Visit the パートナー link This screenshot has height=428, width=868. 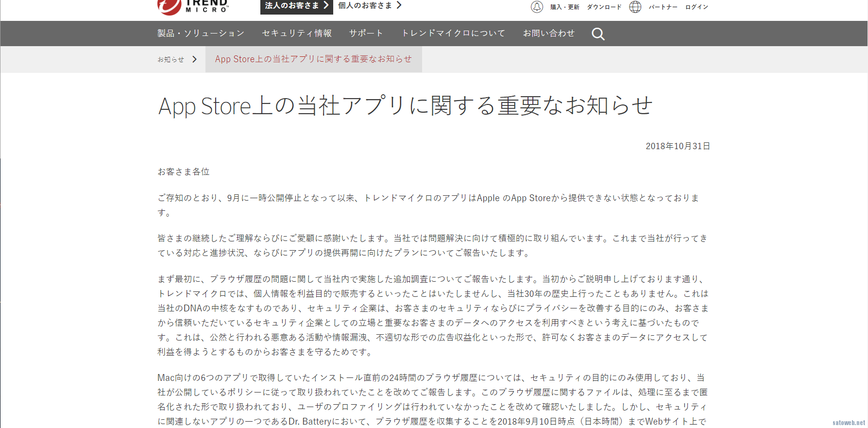coord(663,7)
